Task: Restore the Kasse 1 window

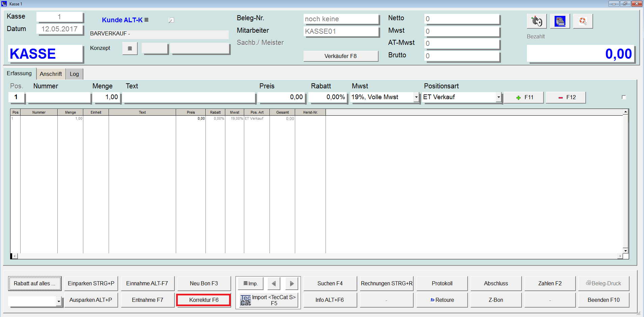Action: click(x=625, y=4)
